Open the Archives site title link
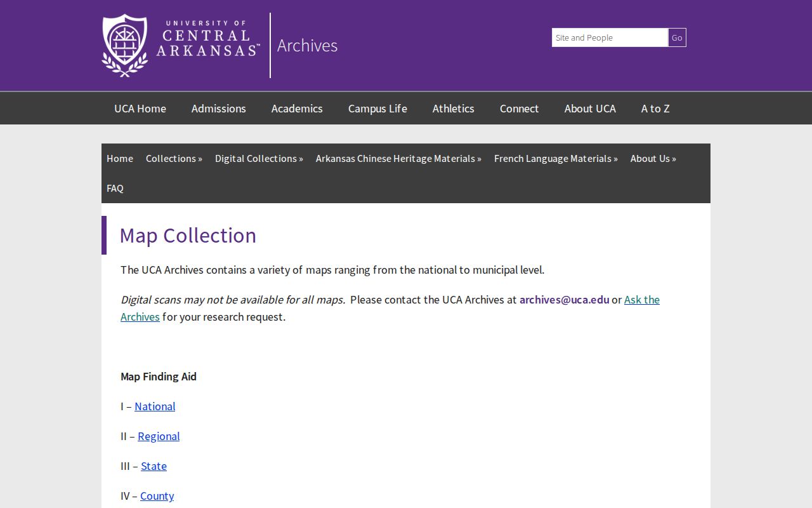 point(307,46)
